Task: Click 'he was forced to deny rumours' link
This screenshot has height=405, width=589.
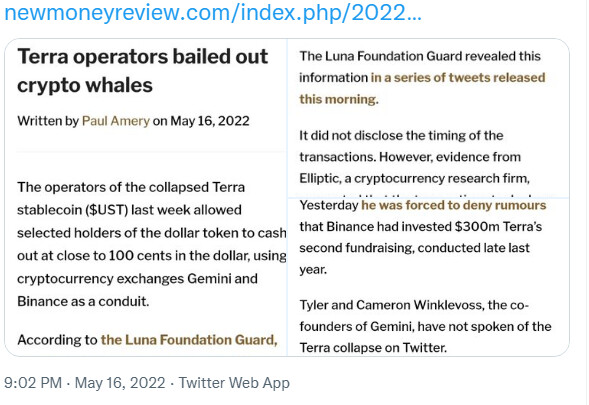Action: (x=453, y=205)
